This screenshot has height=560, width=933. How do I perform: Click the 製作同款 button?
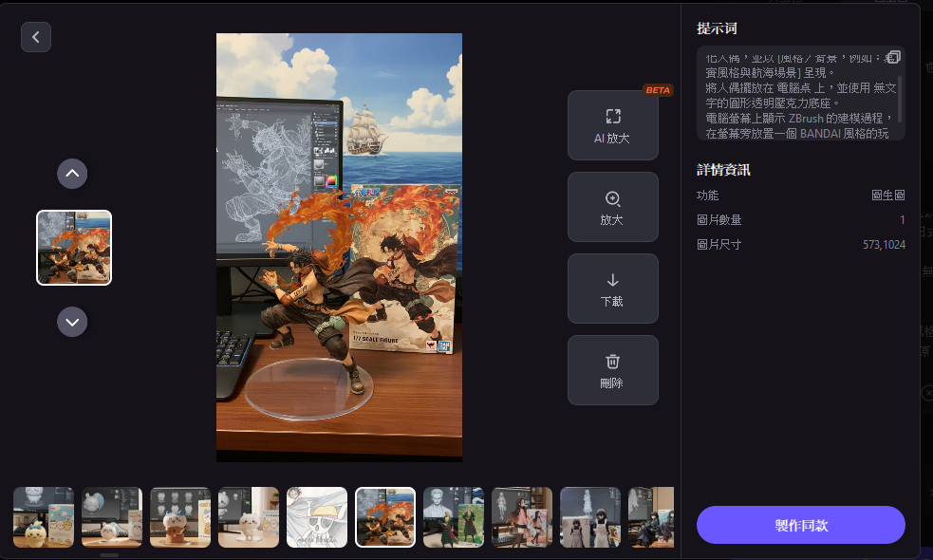click(x=801, y=525)
